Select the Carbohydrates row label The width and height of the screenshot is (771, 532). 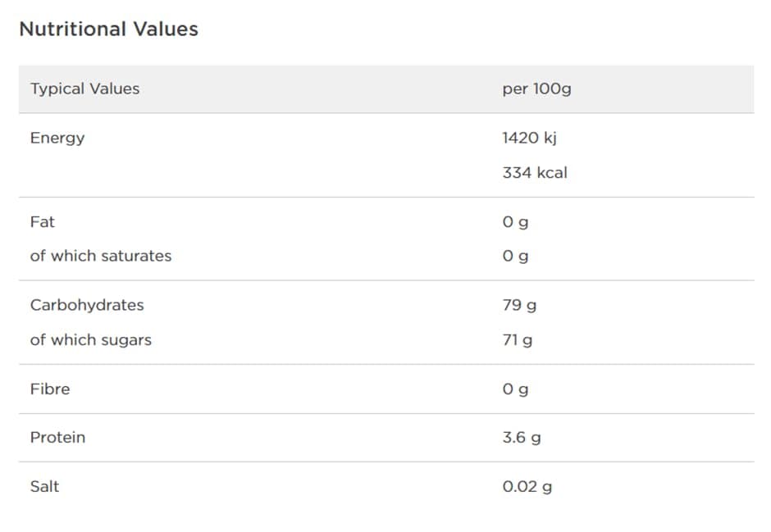point(87,305)
